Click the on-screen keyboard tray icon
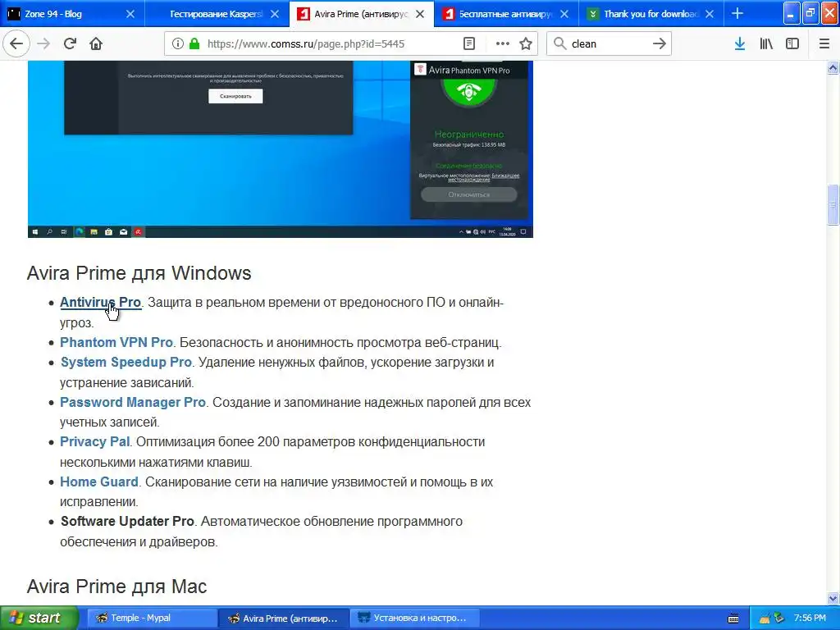This screenshot has height=630, width=840. 733,619
